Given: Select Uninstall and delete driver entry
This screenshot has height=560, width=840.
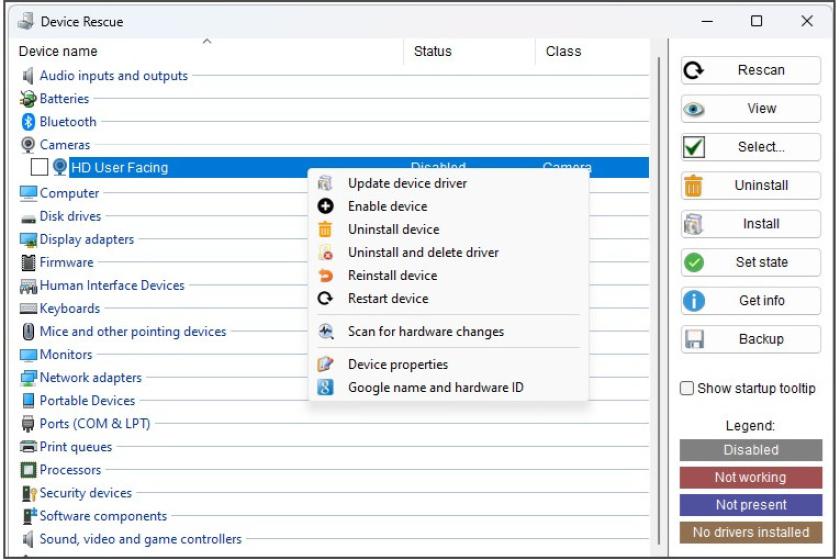Looking at the screenshot, I should (448, 252).
